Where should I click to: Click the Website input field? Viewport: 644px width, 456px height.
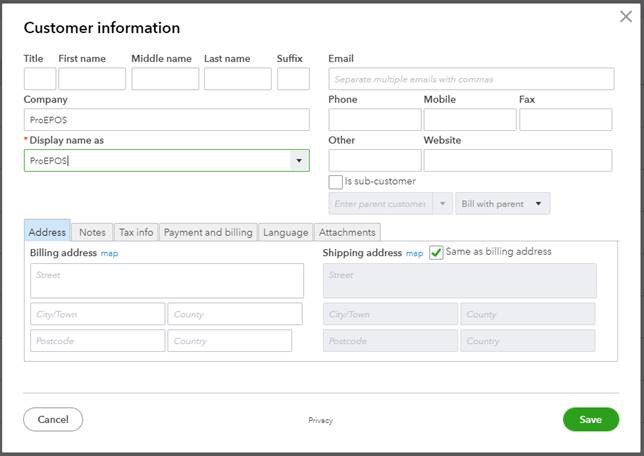518,160
